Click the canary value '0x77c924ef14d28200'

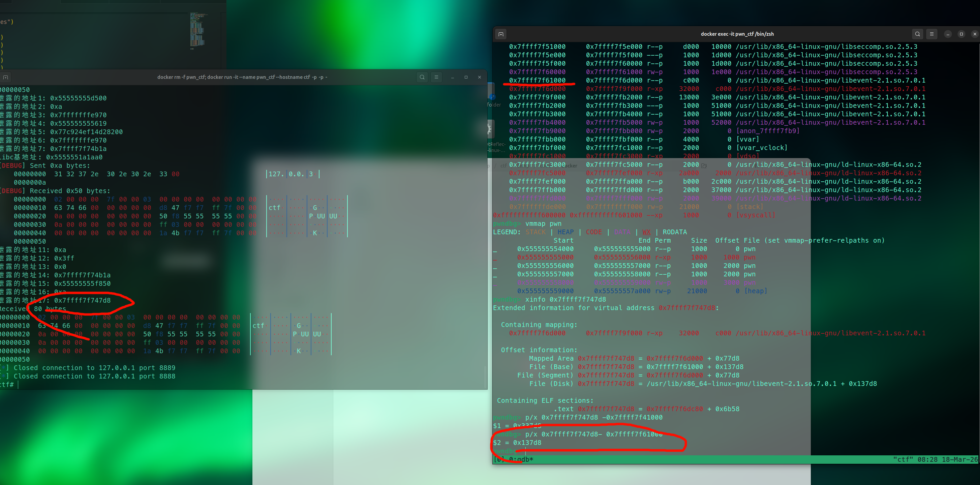tap(86, 132)
